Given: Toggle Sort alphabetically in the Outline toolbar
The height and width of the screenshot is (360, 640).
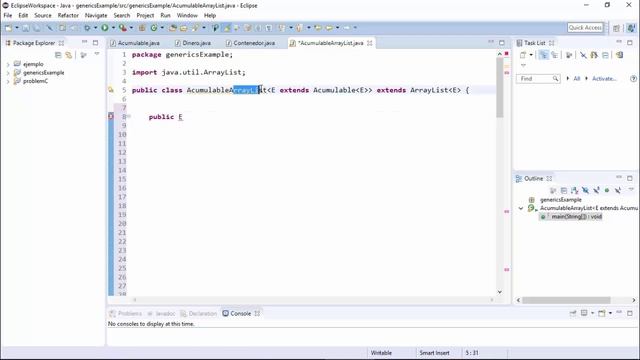Looking at the screenshot, I should click(x=575, y=190).
